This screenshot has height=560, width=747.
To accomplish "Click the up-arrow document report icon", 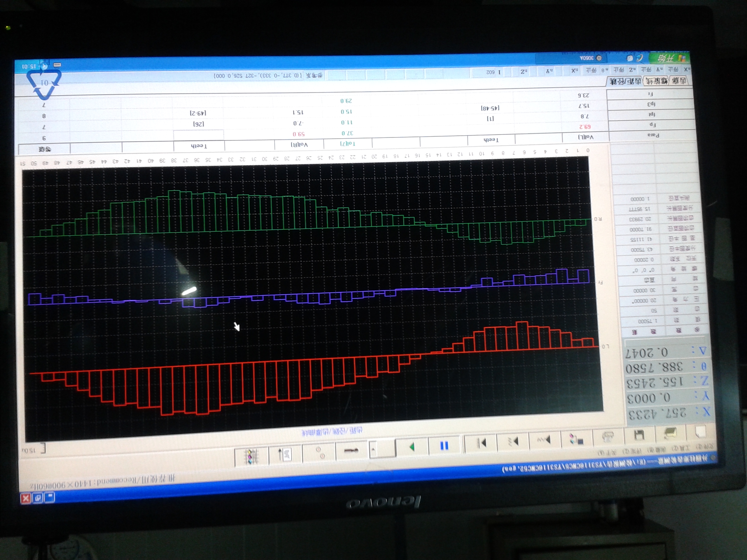I will tap(285, 454).
